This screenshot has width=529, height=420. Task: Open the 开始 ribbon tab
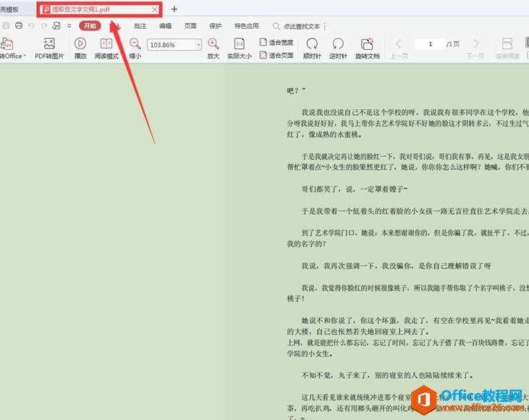tap(90, 25)
